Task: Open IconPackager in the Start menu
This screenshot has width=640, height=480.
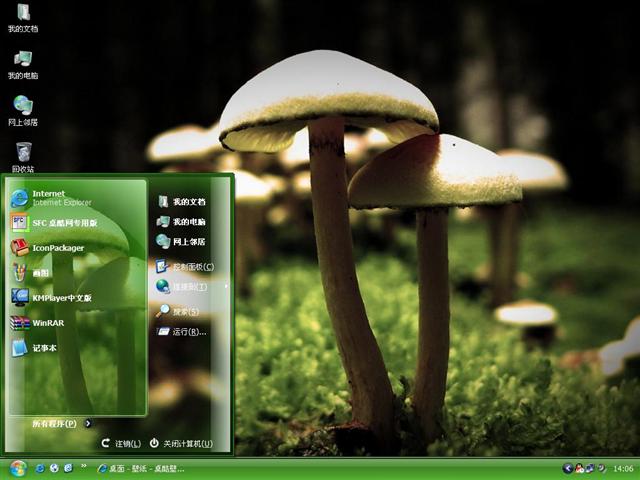Action: click(x=57, y=248)
